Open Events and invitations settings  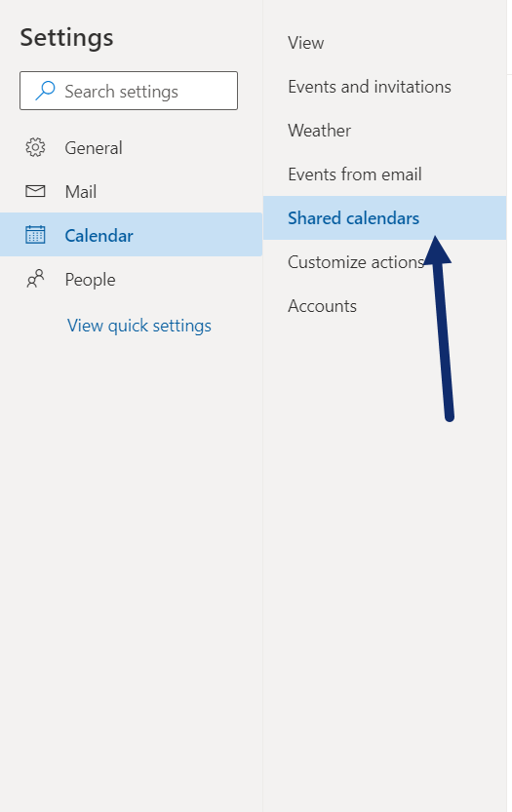(x=384, y=87)
